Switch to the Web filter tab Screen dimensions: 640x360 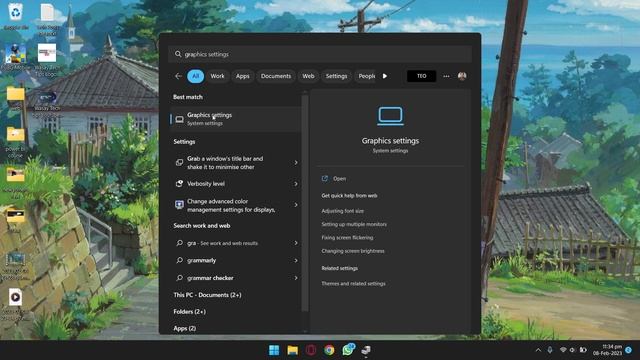tap(308, 76)
